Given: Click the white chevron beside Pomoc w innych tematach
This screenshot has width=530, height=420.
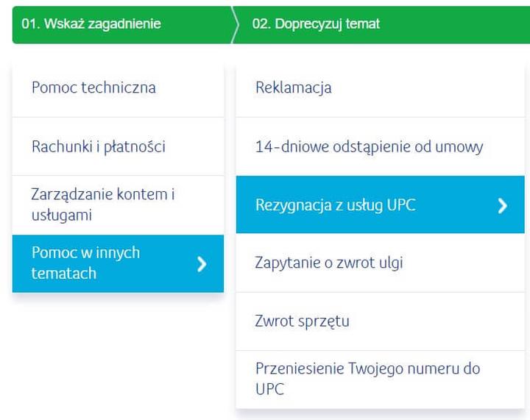Looking at the screenshot, I should click(x=202, y=264).
